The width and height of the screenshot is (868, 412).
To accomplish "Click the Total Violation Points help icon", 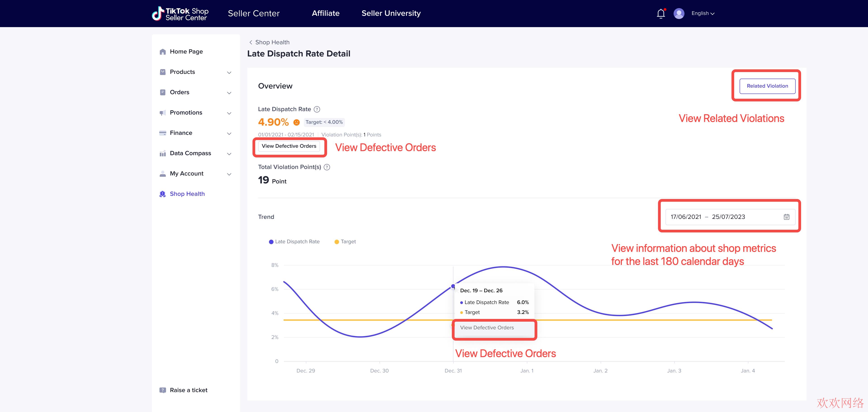I will [x=327, y=167].
